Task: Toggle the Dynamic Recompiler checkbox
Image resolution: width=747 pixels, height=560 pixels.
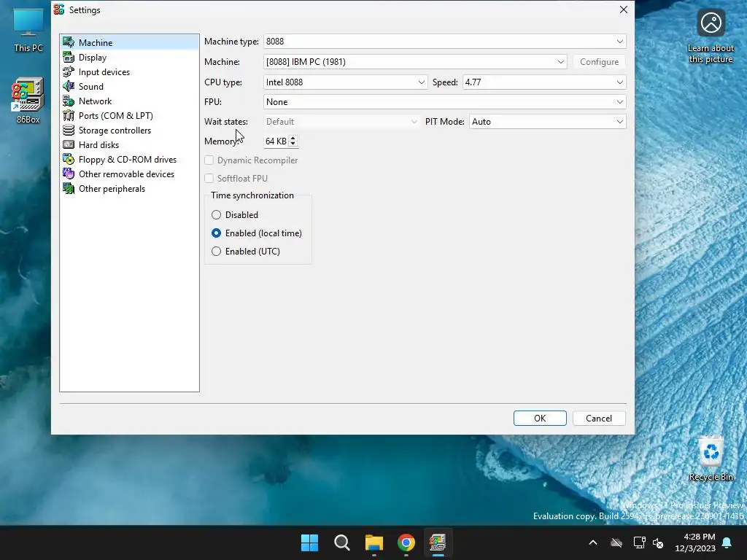Action: pos(209,160)
